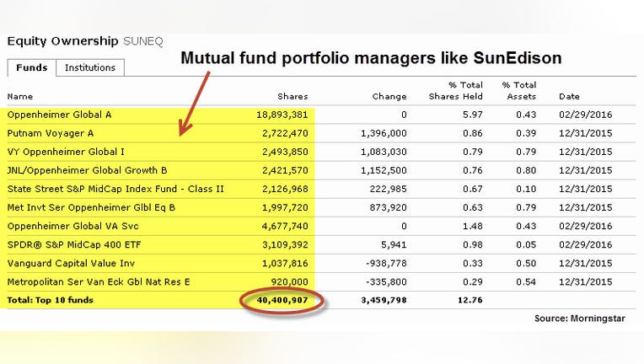Open Vanguard Capital Value Inv fund
This screenshot has height=364, width=644.
pyautogui.click(x=71, y=264)
